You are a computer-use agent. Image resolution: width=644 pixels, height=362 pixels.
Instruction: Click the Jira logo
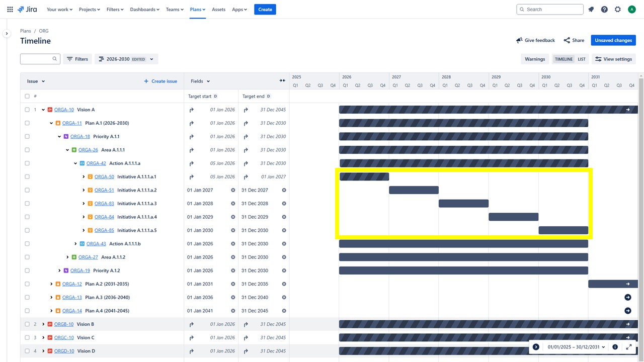coord(27,10)
